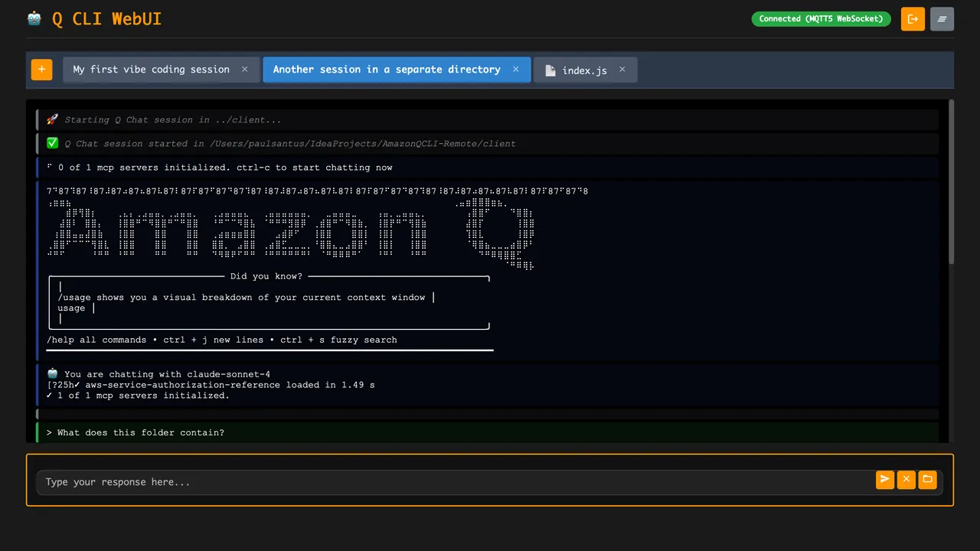This screenshot has height=551, width=980.
Task: Open the gray menu lines icon
Action: coord(942,19)
